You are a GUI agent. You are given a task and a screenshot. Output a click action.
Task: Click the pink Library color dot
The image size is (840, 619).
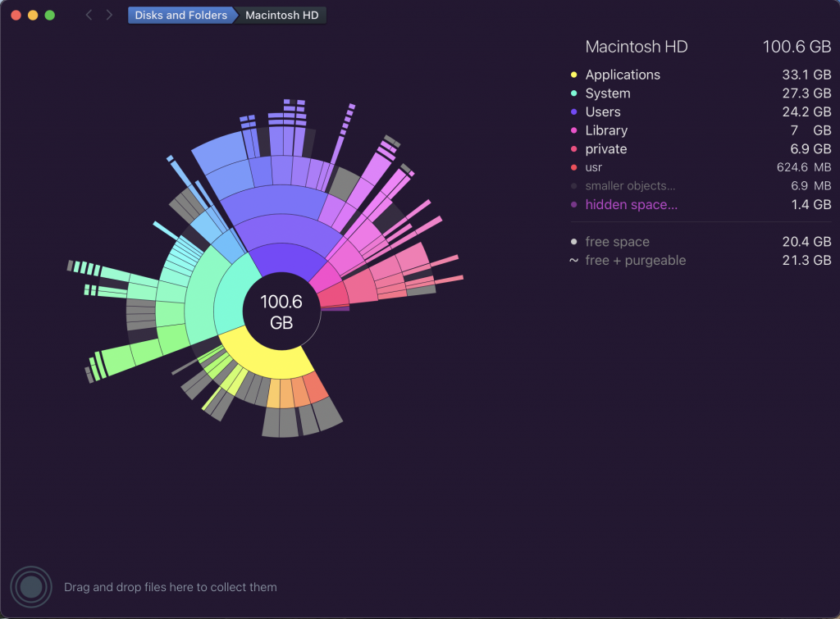click(573, 130)
